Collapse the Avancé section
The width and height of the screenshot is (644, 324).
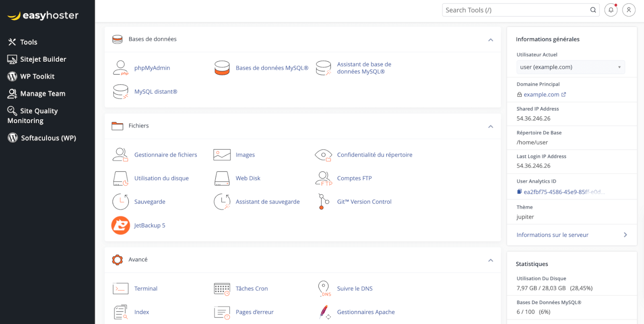click(491, 260)
